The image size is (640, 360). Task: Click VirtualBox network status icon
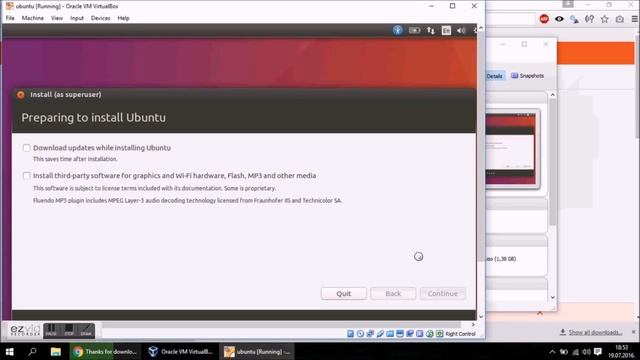[370, 333]
